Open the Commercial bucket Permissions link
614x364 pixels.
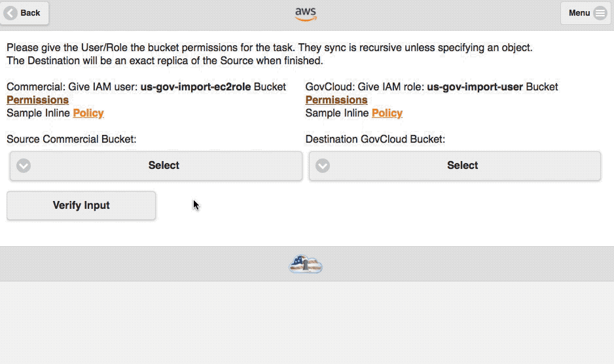coord(37,100)
